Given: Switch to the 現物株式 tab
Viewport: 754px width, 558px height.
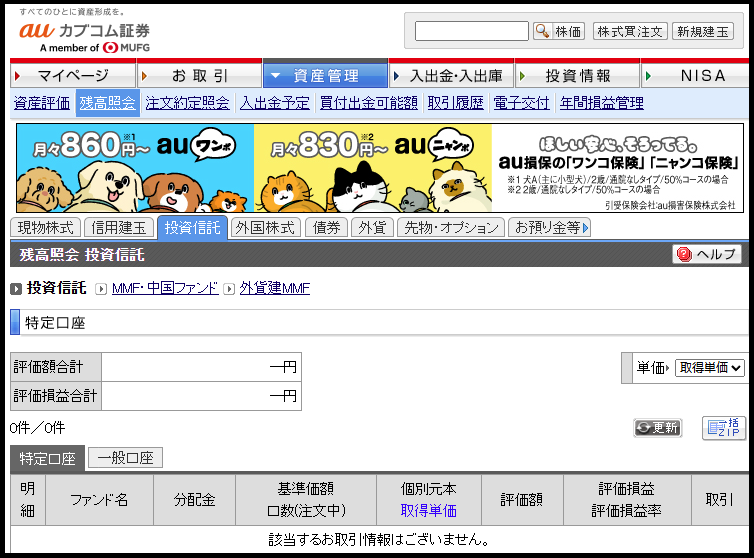Looking at the screenshot, I should tap(46, 228).
